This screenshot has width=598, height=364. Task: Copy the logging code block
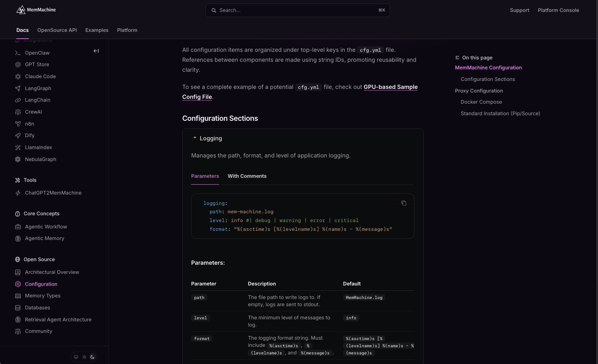click(404, 203)
